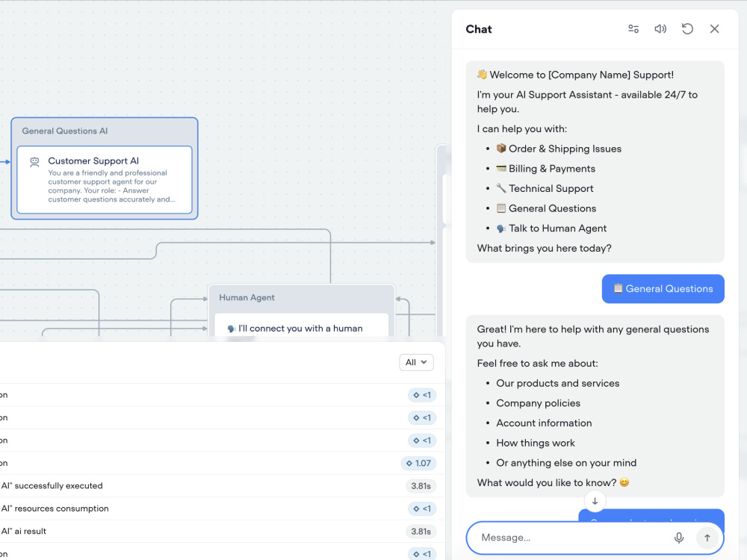747x560 pixels.
Task: Click the General Questions chat reply bubble
Action: (x=663, y=288)
